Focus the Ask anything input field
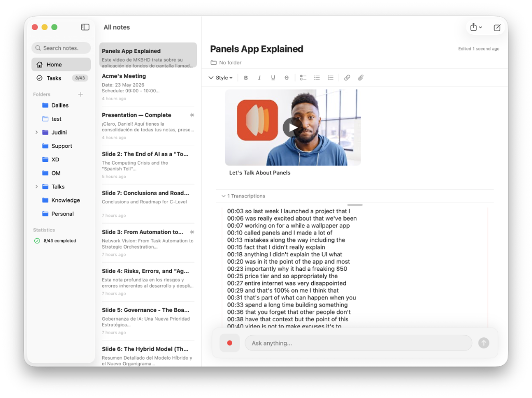532x398 pixels. [x=358, y=343]
